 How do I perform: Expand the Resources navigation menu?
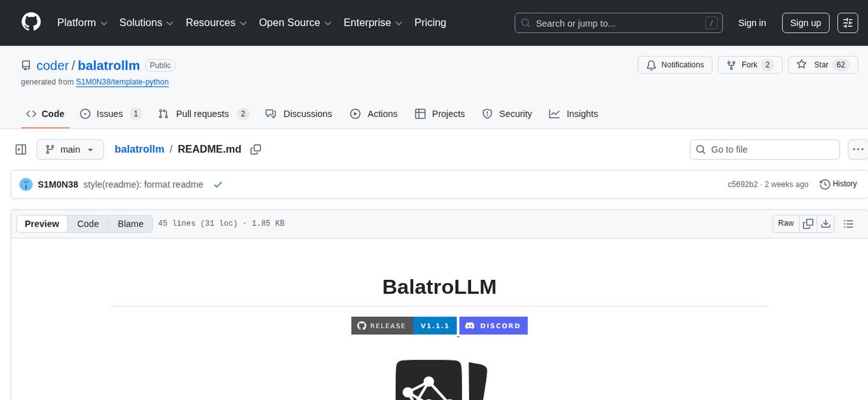pos(215,22)
